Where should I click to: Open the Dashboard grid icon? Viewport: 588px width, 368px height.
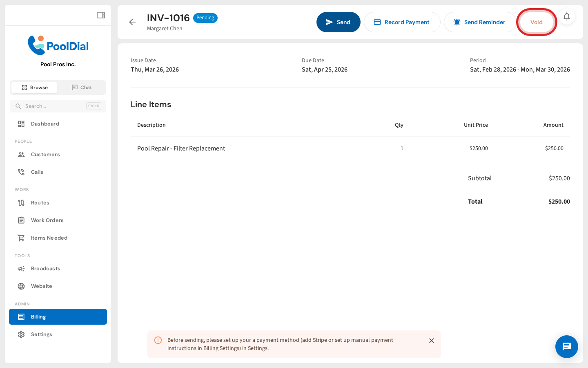(21, 123)
